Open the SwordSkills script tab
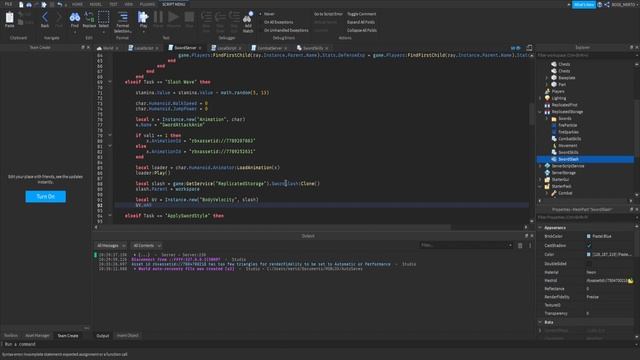640x360 pixels. click(313, 48)
